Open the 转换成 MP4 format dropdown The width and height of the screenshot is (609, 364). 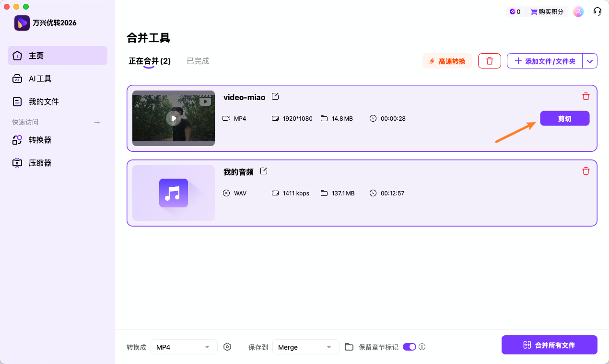(x=184, y=346)
